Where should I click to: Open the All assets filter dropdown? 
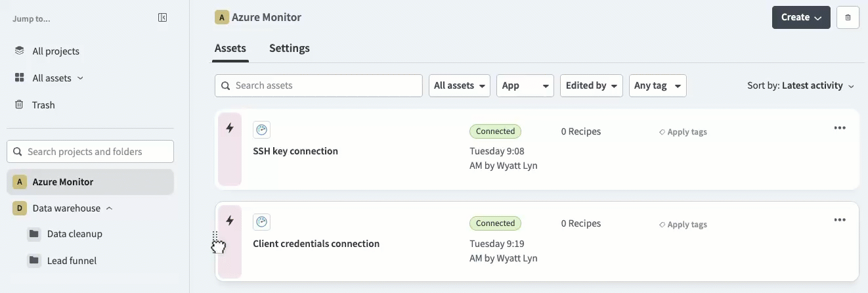460,85
